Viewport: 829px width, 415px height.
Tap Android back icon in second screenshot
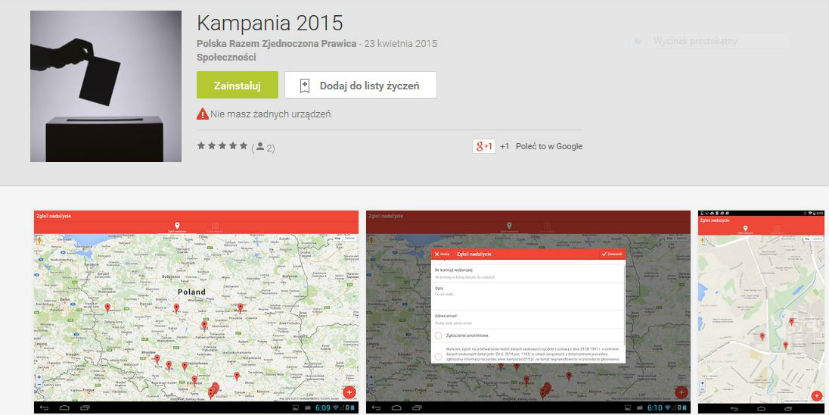(376, 408)
